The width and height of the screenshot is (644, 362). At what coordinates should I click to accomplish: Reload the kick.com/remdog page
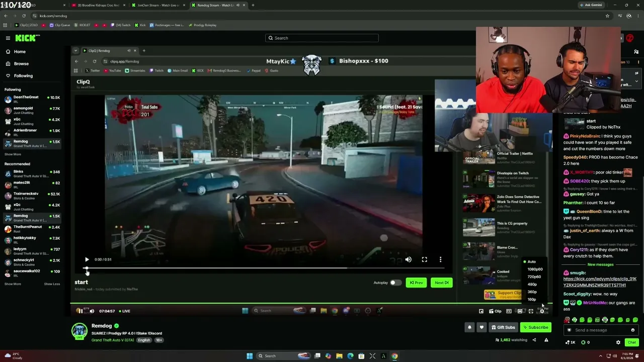[x=24, y=16]
